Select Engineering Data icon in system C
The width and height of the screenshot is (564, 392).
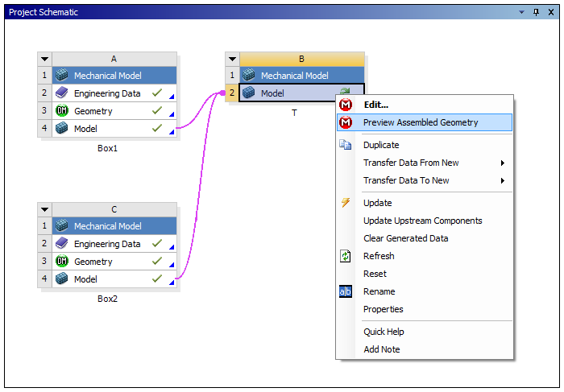pyautogui.click(x=62, y=244)
